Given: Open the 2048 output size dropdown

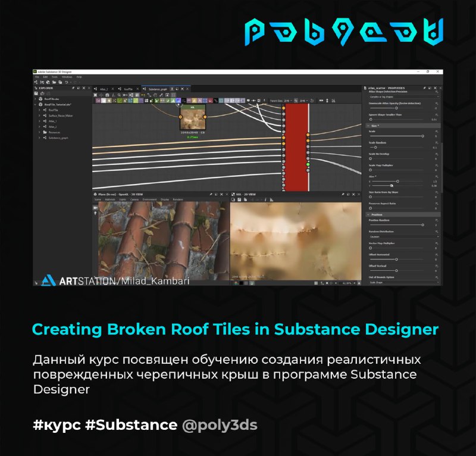Looking at the screenshot, I should point(303,101).
